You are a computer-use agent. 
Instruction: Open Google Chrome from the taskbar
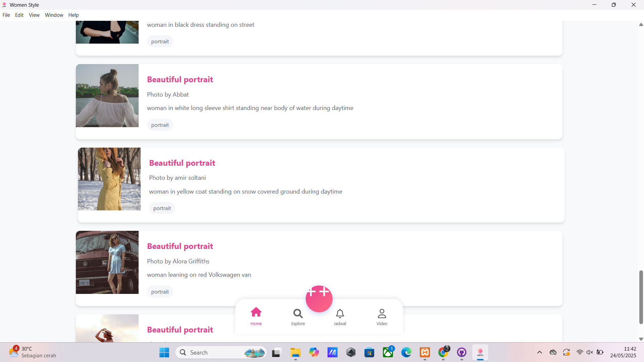[443, 353]
